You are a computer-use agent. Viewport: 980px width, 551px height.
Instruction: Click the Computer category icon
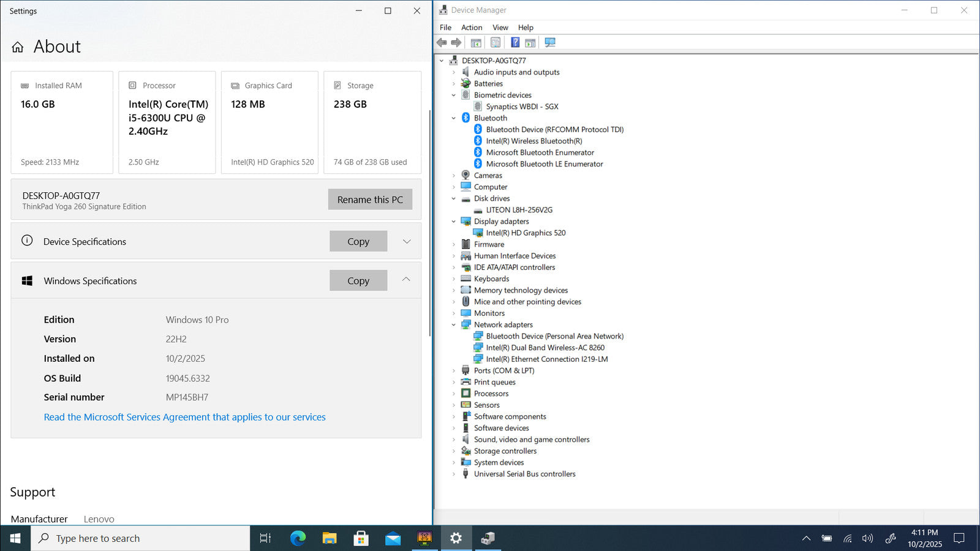click(466, 187)
